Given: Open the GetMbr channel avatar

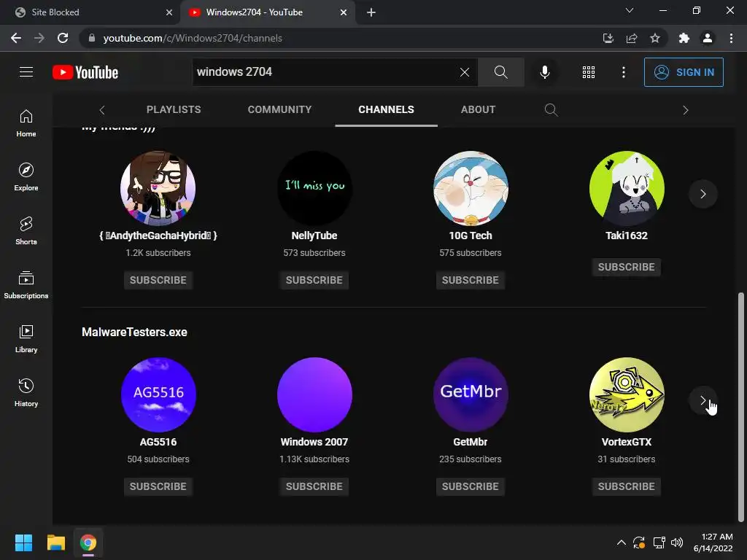Looking at the screenshot, I should click(471, 394).
